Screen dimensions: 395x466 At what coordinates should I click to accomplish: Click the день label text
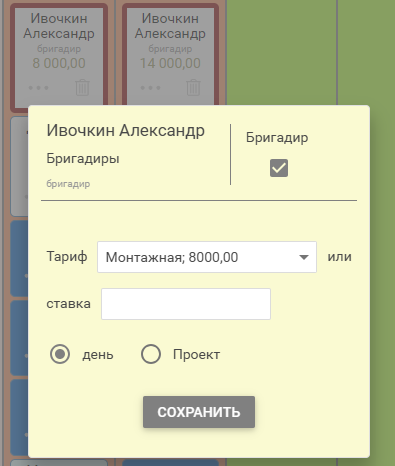coord(98,355)
